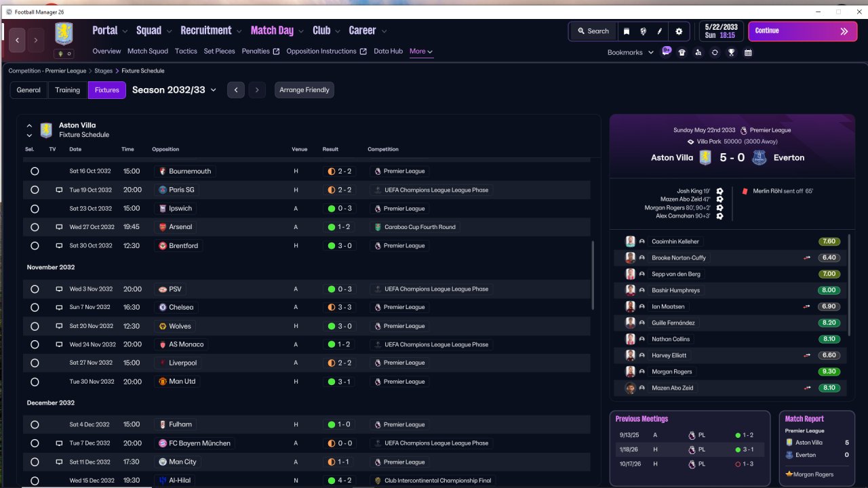The height and width of the screenshot is (488, 868).
Task: Select the Bournemouth fixture radio button
Action: (35, 171)
